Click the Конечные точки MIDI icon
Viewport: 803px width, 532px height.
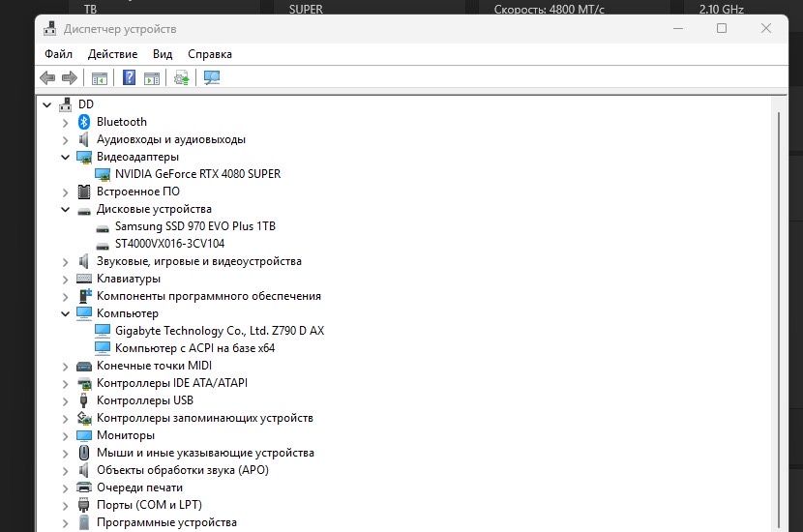[84, 366]
